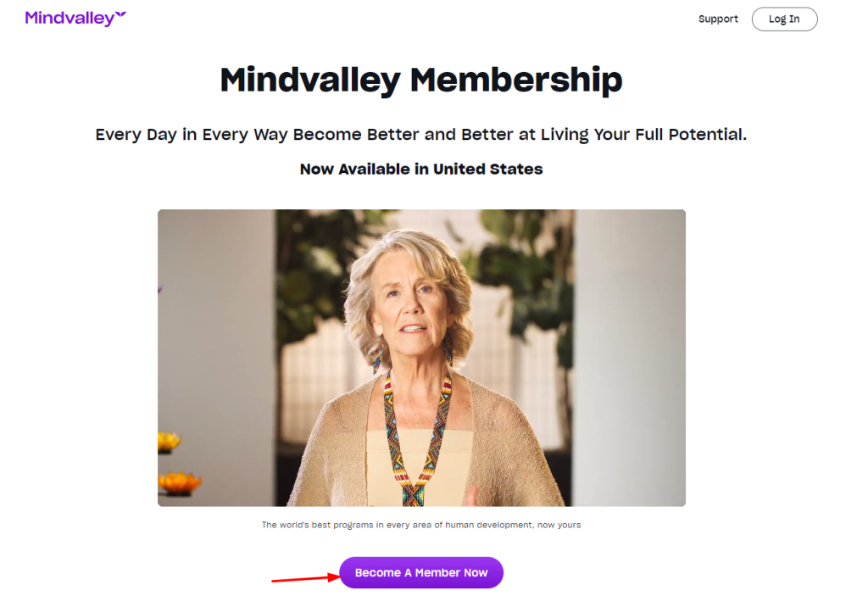
Task: Click the Become A Member Now button
Action: pyautogui.click(x=420, y=572)
